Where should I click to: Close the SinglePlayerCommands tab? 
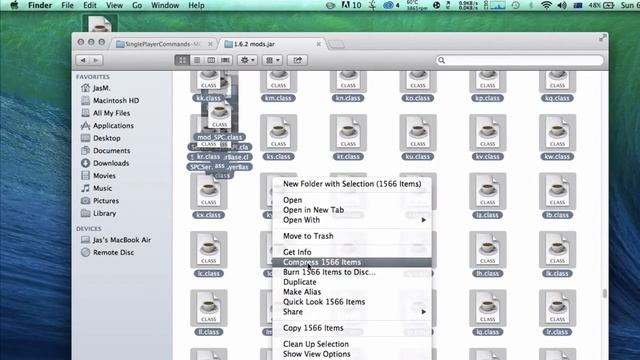pyautogui.click(x=210, y=44)
